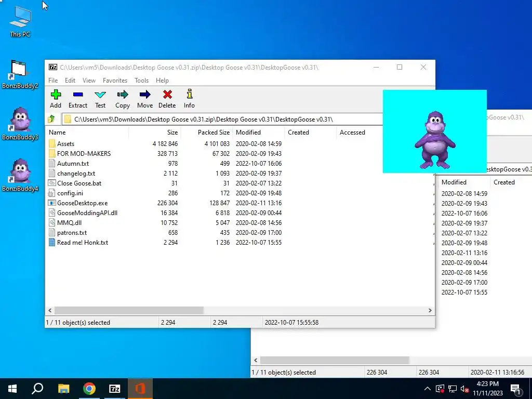
Task: Click left scroll arrow in front window
Action: [50, 310]
